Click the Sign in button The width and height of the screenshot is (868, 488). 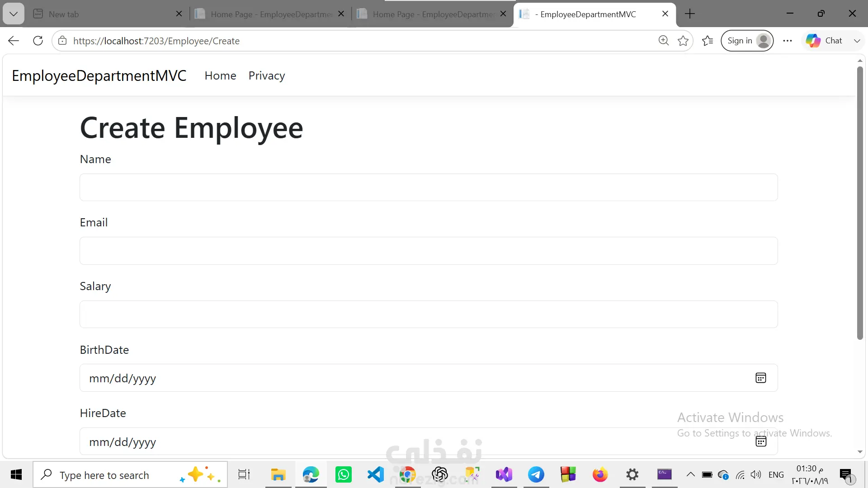[x=747, y=41]
